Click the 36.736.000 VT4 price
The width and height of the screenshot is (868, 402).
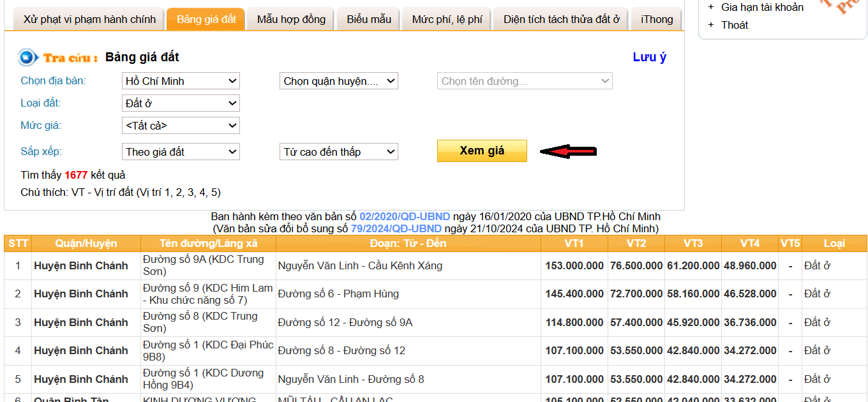point(751,322)
